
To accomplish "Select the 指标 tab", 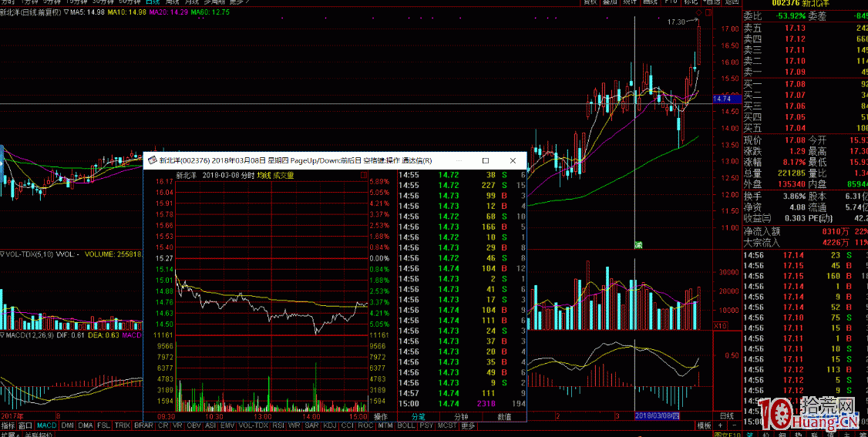I will [8, 425].
